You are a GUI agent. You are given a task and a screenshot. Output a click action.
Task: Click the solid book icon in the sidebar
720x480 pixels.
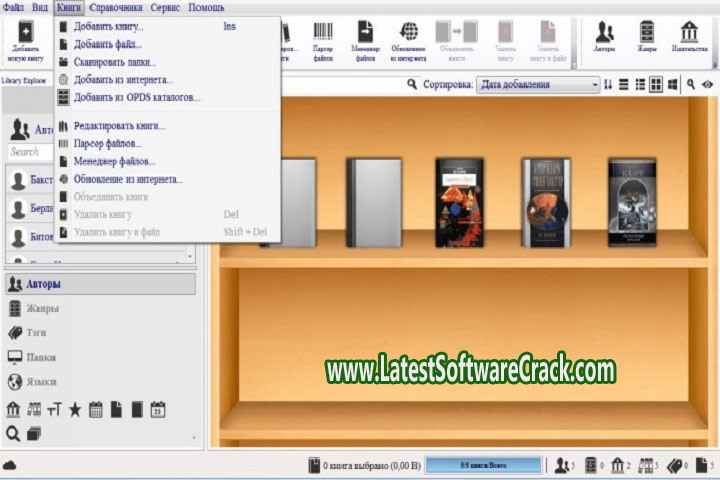(x=137, y=409)
